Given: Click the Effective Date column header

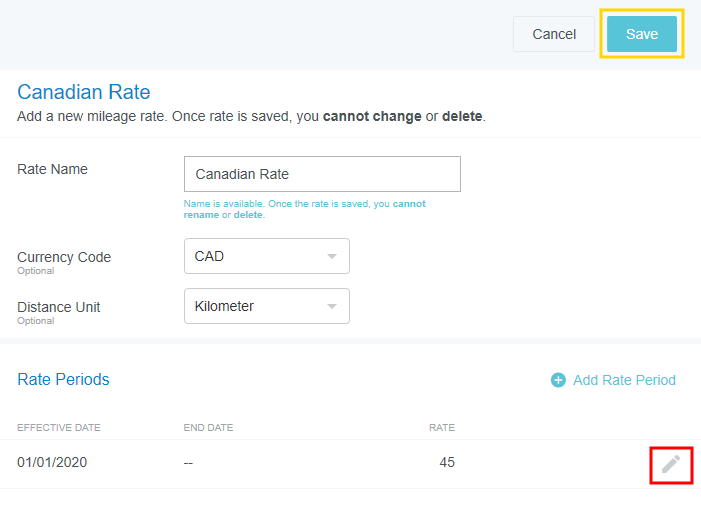Looking at the screenshot, I should click(59, 428).
